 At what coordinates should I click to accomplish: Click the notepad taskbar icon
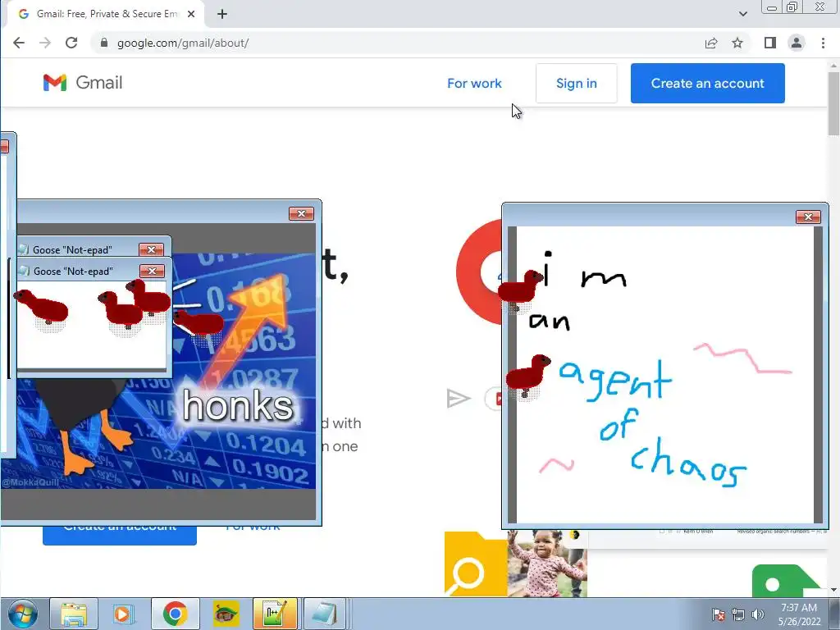(x=325, y=614)
